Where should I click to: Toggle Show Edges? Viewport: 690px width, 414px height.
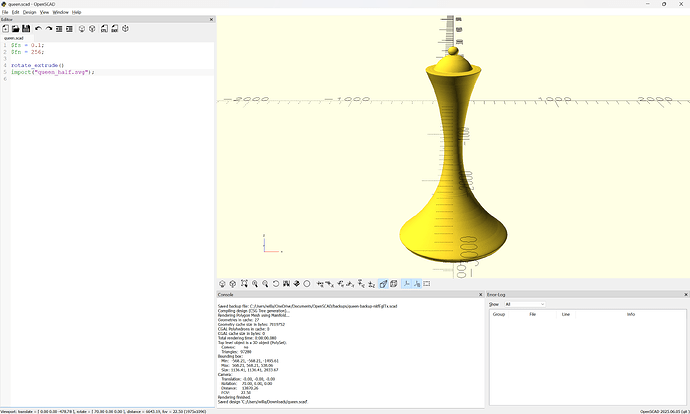tap(427, 284)
